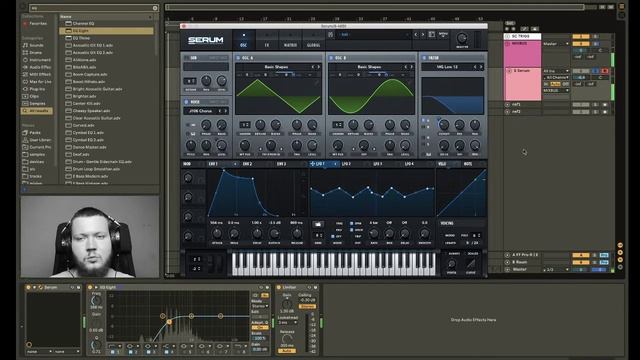This screenshot has width=640, height=360.
Task: Enable LFO Off mode checkbox
Action: tap(333, 236)
